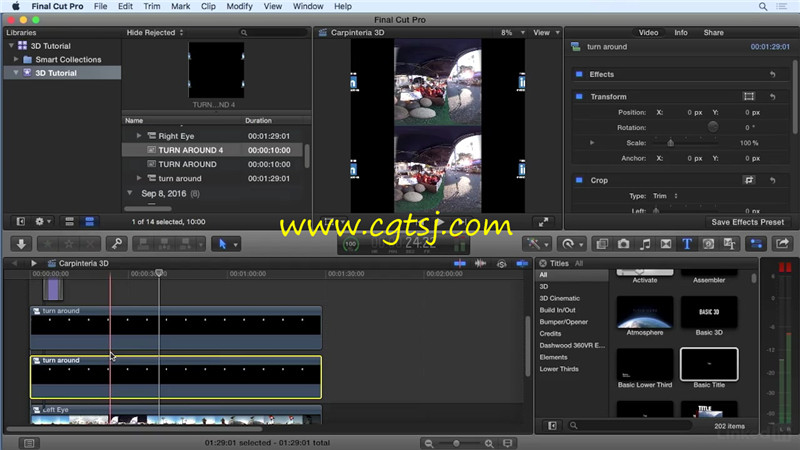Image resolution: width=800 pixels, height=450 pixels.
Task: Select the arrow Select tool
Action: pos(222,244)
